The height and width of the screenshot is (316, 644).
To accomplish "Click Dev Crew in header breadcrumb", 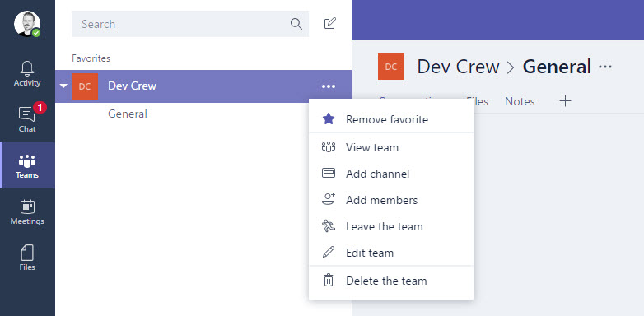I will [459, 67].
